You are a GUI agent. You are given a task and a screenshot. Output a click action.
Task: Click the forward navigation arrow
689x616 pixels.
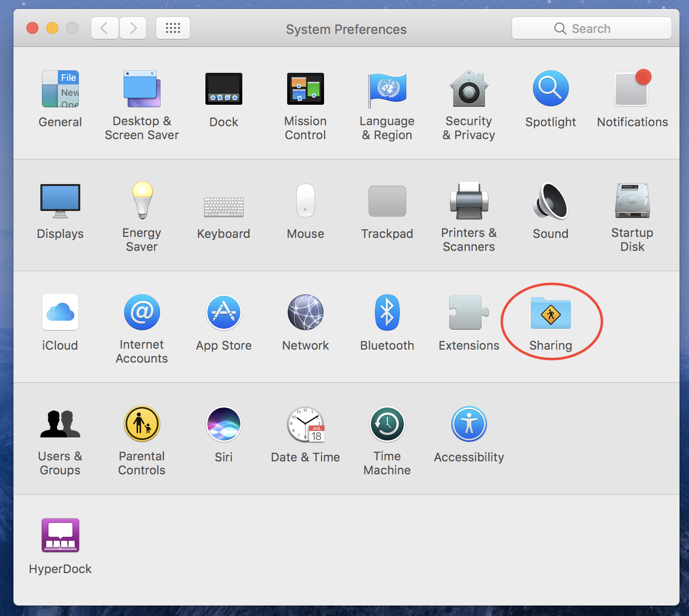point(133,28)
